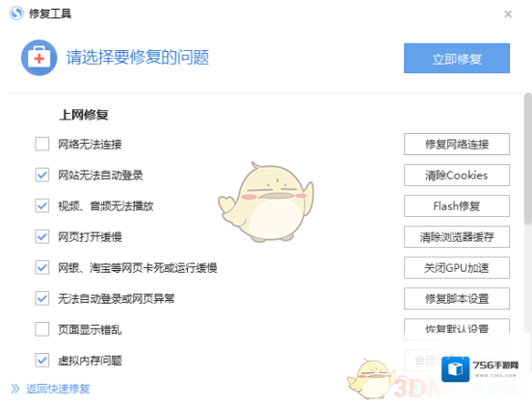The height and width of the screenshot is (405, 532).
Task: Click the Flash修复 button
Action: click(457, 205)
